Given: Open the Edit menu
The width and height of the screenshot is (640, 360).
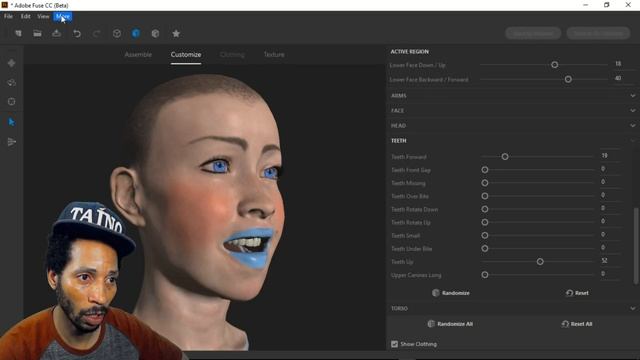Looking at the screenshot, I should coord(25,16).
